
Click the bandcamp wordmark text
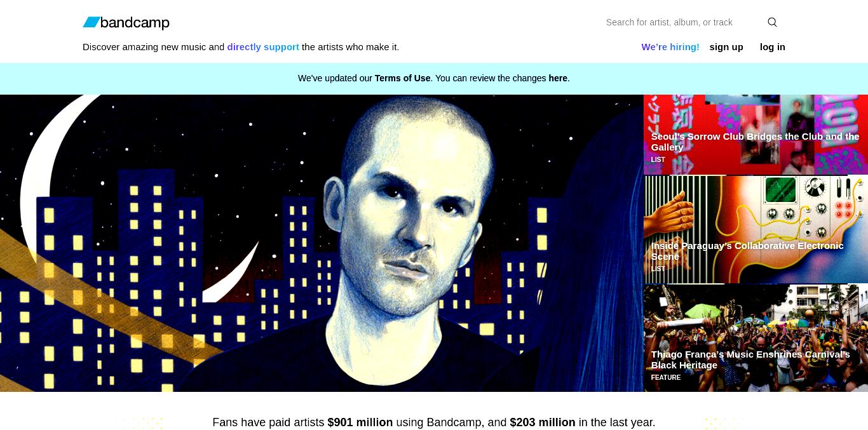[135, 23]
